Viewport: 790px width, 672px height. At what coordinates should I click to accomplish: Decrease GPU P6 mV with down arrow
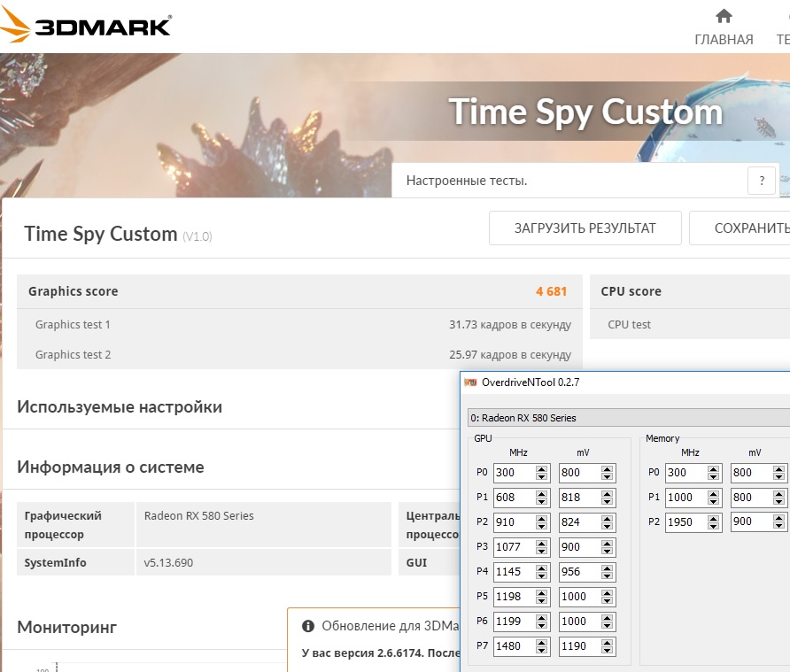pos(607,625)
